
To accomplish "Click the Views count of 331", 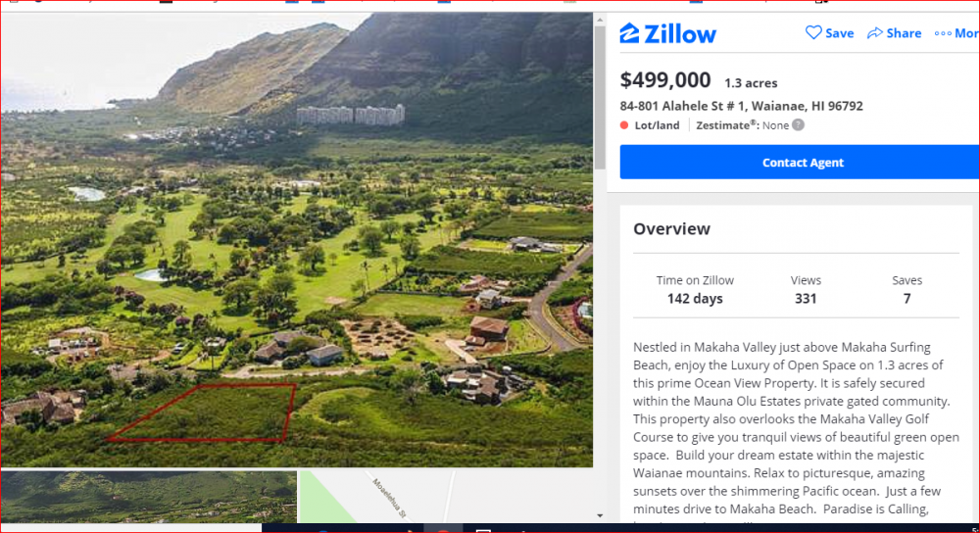I will pyautogui.click(x=806, y=299).
